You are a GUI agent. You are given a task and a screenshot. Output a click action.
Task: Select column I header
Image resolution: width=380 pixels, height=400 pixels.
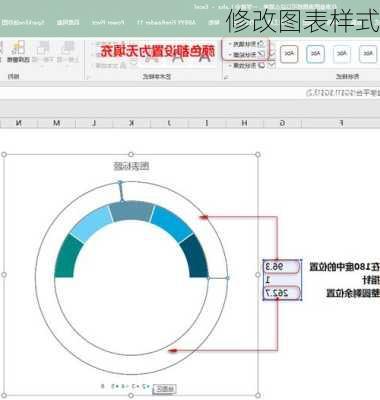coord(207,123)
